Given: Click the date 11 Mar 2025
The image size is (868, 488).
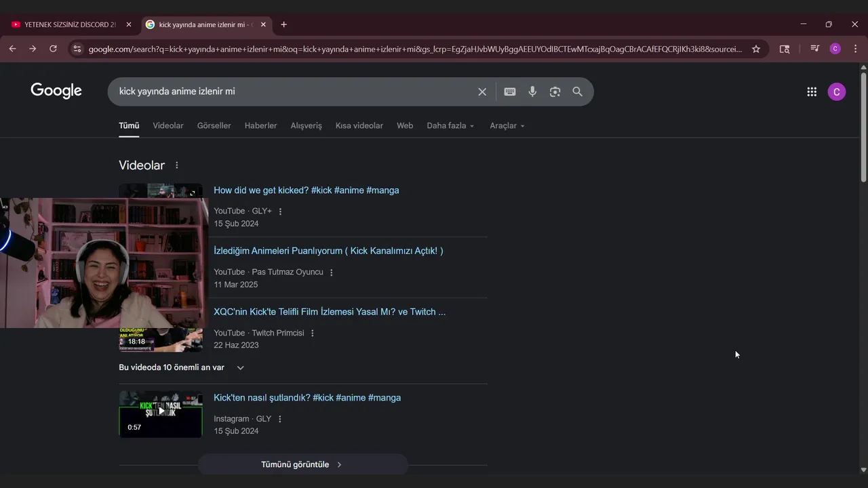Looking at the screenshot, I should coord(236,285).
